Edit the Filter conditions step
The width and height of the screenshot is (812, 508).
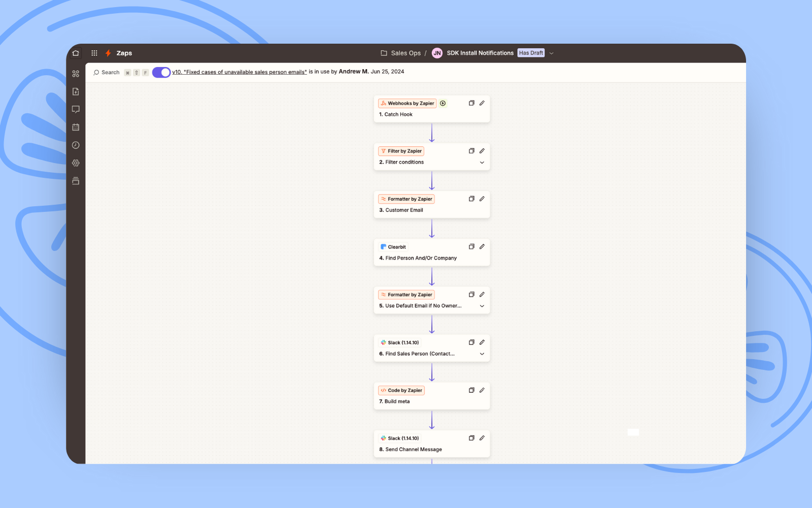(x=482, y=151)
